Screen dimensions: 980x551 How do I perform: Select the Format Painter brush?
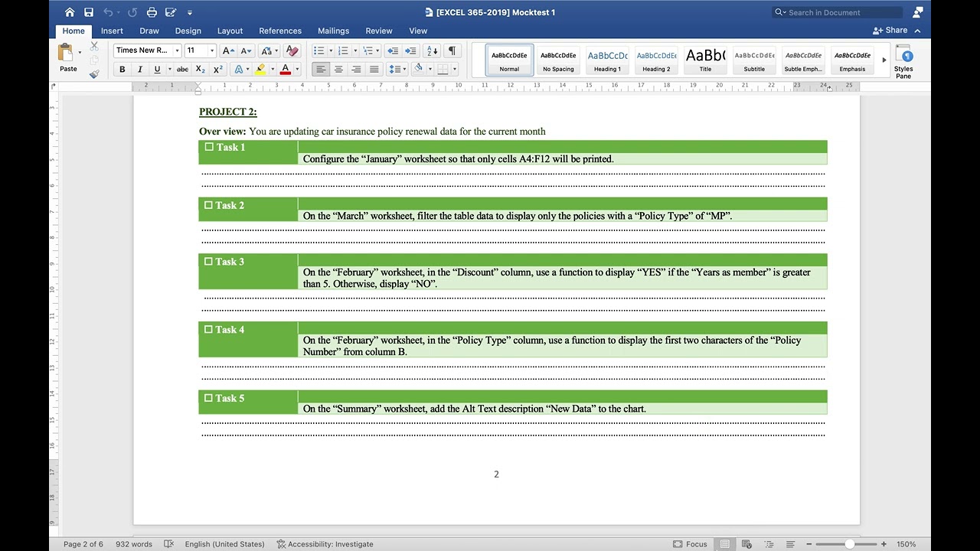pyautogui.click(x=94, y=74)
